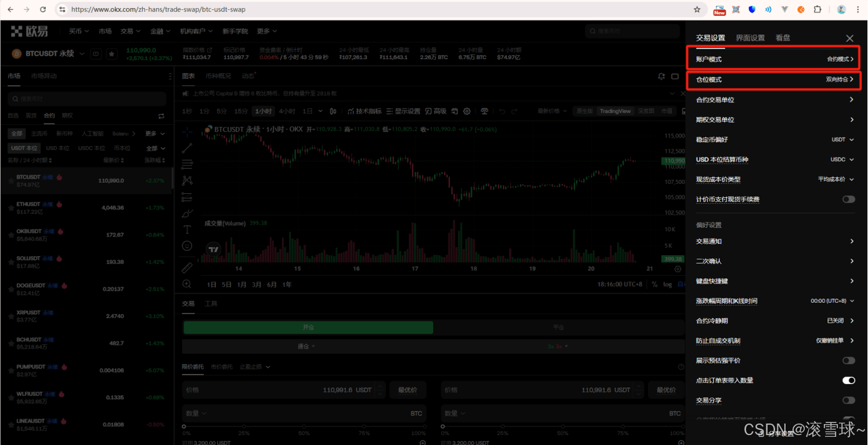Switch to the 看盘 tab
Screen dimensions: 868x445
783,38
